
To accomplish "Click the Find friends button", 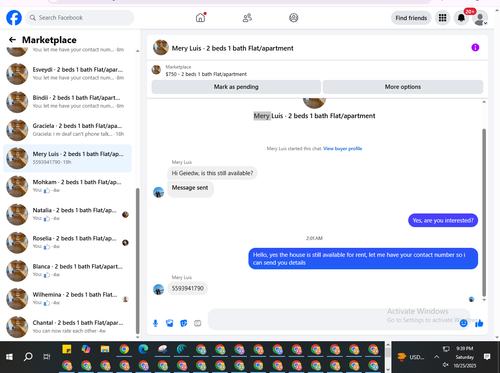I will tap(411, 18).
